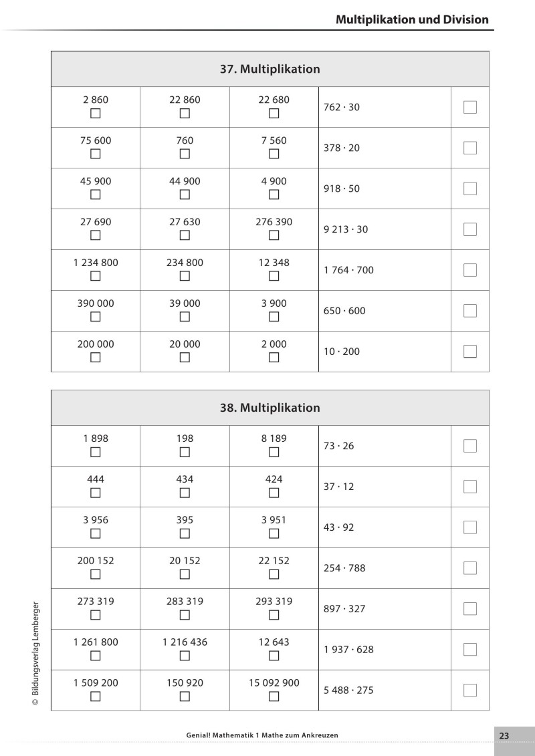The height and width of the screenshot is (756, 535).
Task: Mark the result box beside 10 · 200
Action: point(470,352)
